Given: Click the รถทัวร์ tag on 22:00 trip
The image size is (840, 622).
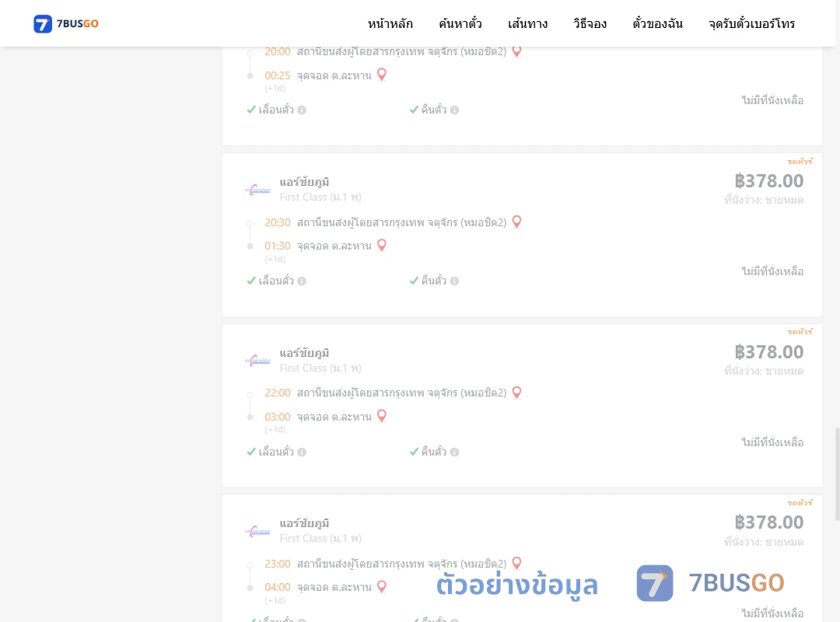Looking at the screenshot, I should pos(800,332).
